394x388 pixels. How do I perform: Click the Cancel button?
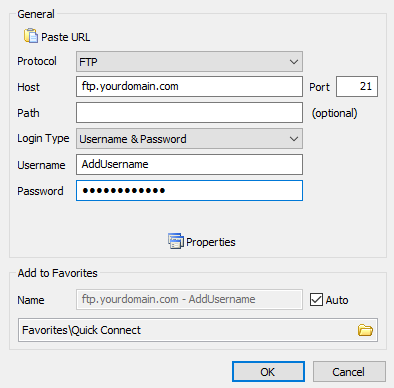click(349, 372)
